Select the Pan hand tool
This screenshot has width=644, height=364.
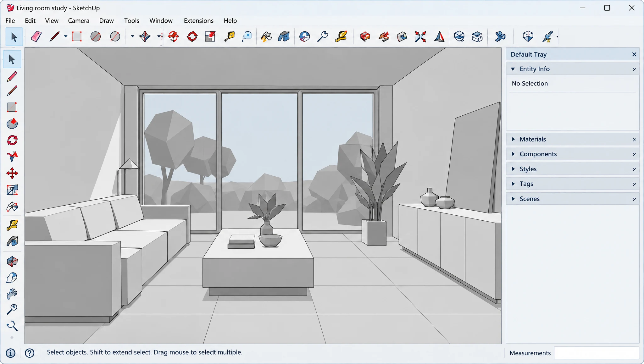click(x=12, y=294)
